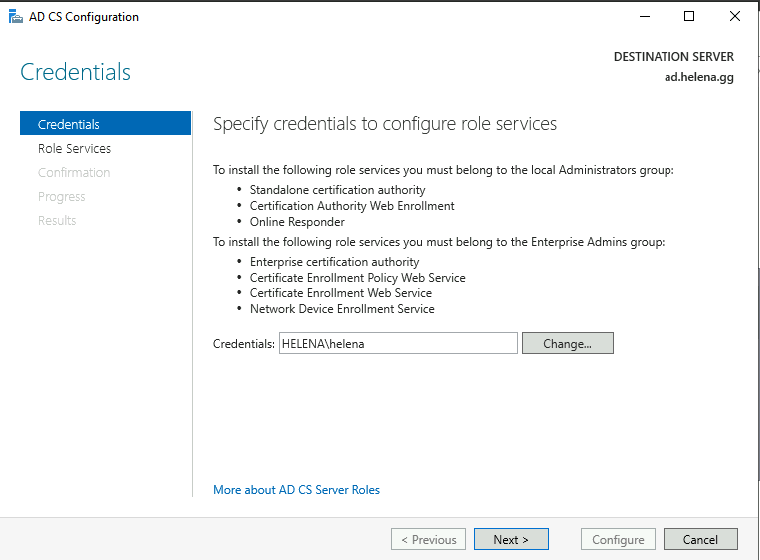Minimize the AD CS Configuration window
This screenshot has width=760, height=560.
643,17
